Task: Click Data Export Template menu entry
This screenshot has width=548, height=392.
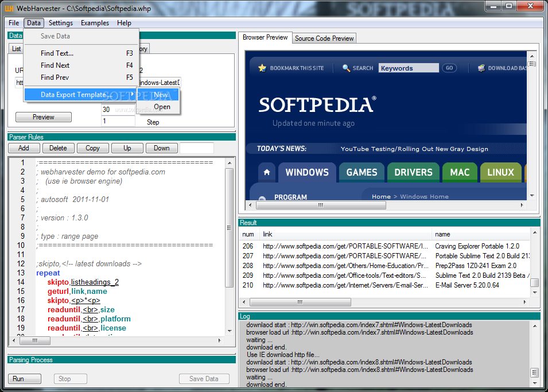Action: [80, 95]
